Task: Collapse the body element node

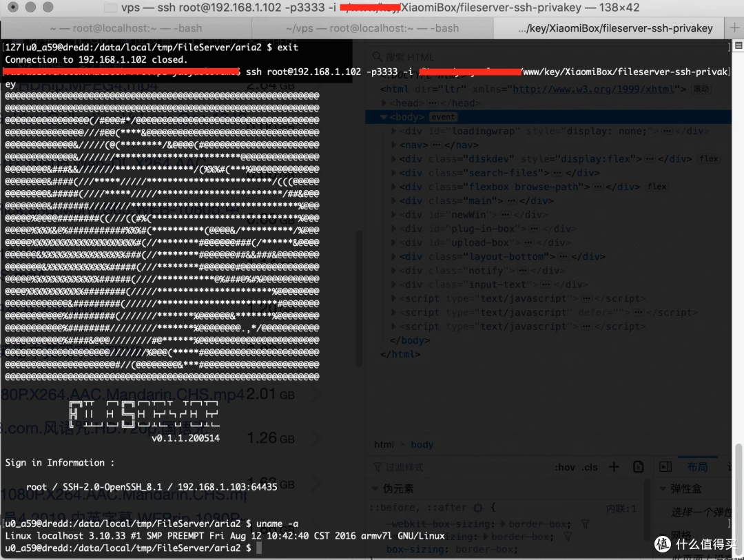Action: (384, 117)
